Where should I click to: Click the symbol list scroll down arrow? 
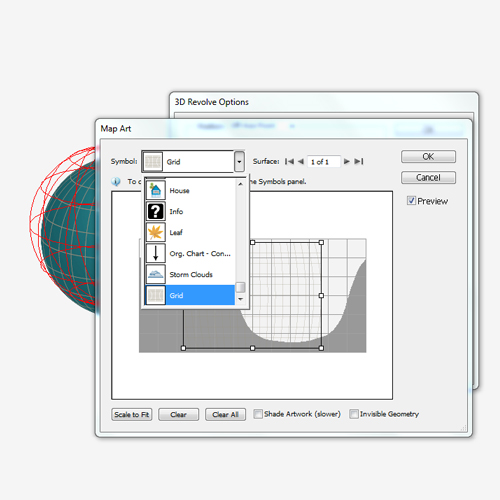(x=240, y=299)
